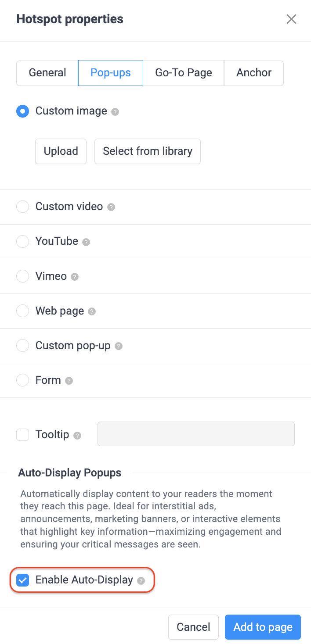This screenshot has width=311, height=644.
Task: Click the Tooltip text input field
Action: (196, 434)
